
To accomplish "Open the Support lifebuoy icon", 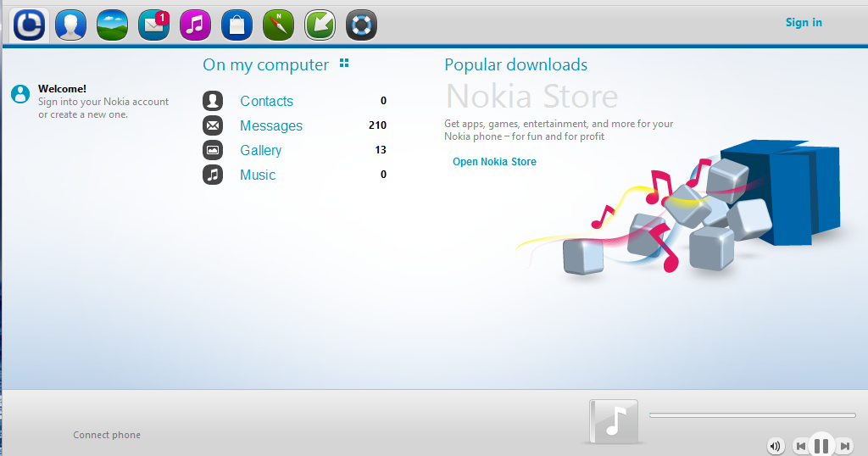I will 361,25.
